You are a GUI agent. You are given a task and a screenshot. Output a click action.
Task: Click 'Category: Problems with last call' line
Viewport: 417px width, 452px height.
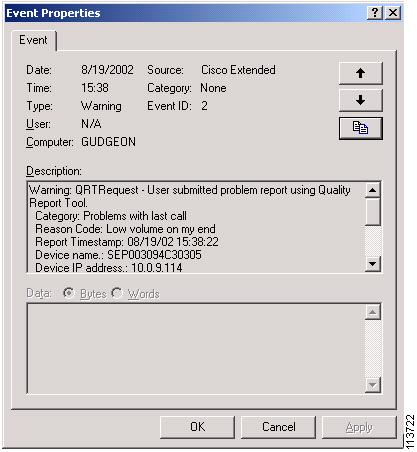[x=111, y=216]
